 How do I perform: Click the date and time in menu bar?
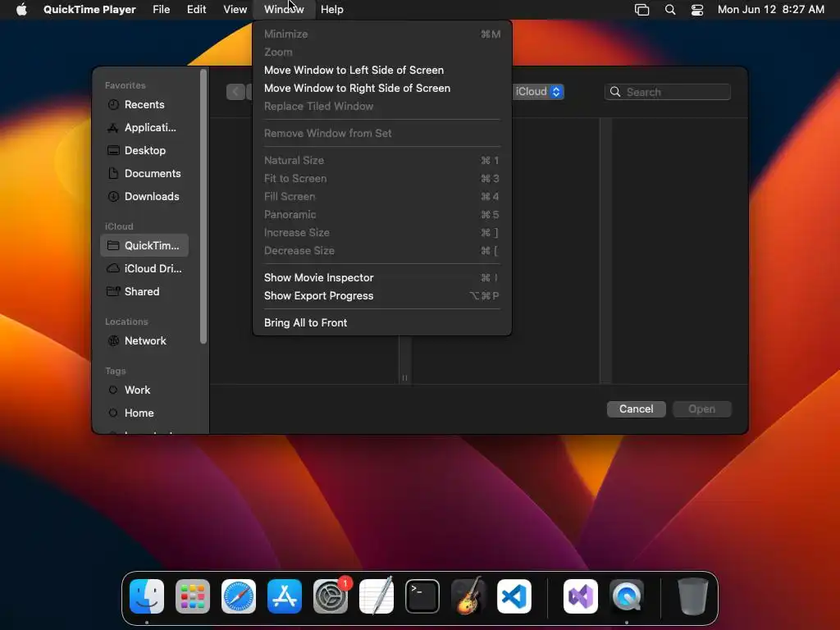(x=771, y=9)
